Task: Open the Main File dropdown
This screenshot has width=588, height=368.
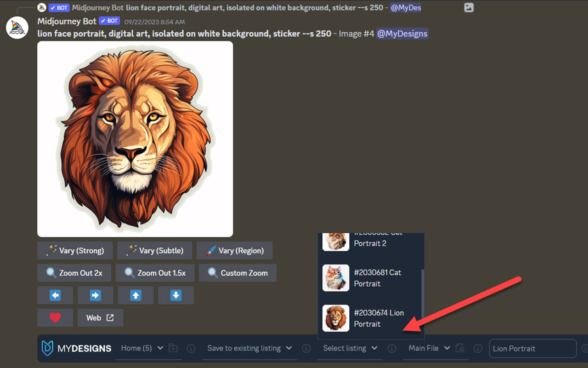Action: point(429,348)
